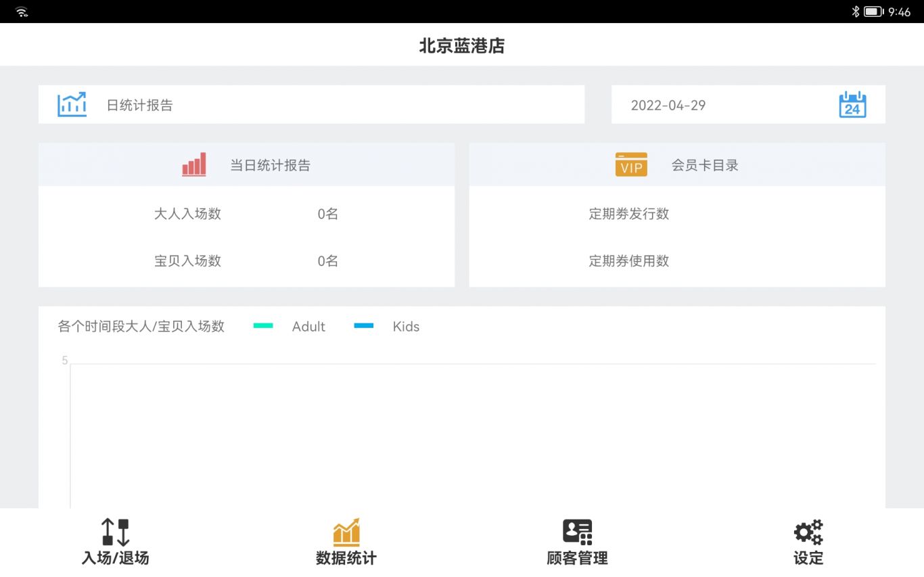
Task: Open the 顾客管理 tab
Action: tap(577, 543)
